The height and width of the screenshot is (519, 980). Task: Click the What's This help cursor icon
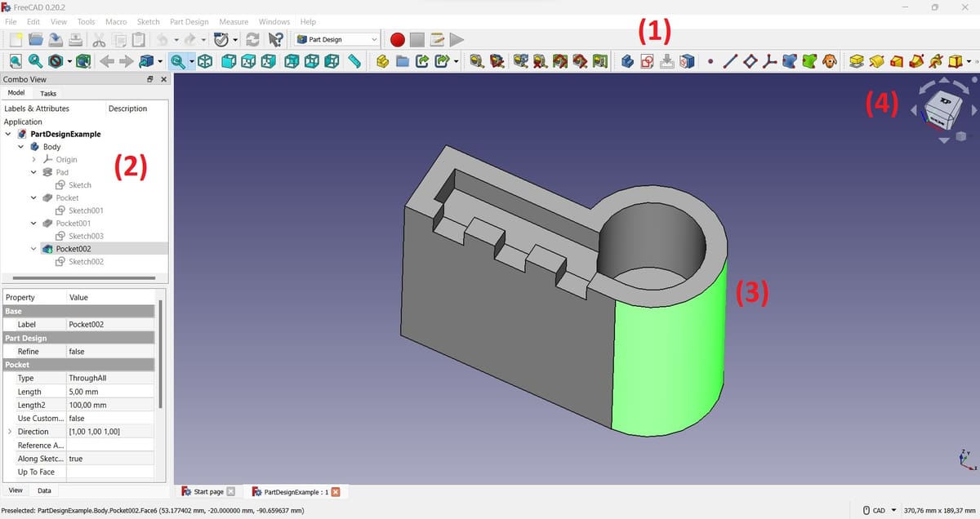(275, 39)
